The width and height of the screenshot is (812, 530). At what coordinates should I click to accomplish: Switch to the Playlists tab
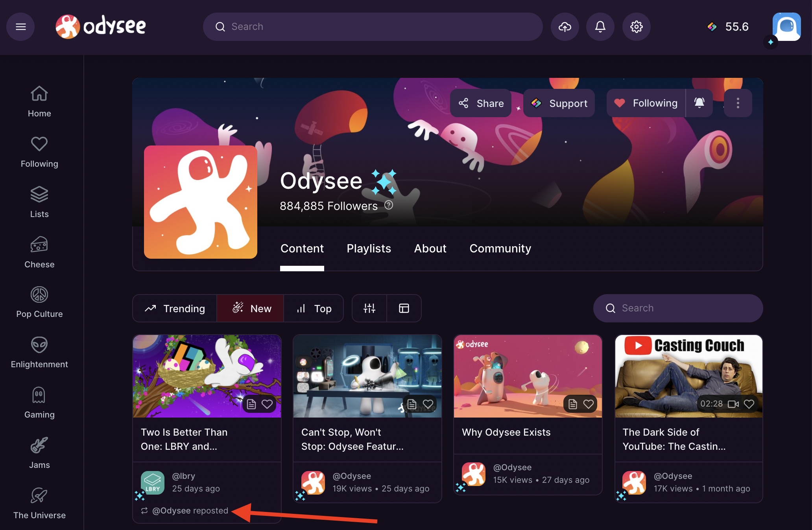pyautogui.click(x=369, y=248)
